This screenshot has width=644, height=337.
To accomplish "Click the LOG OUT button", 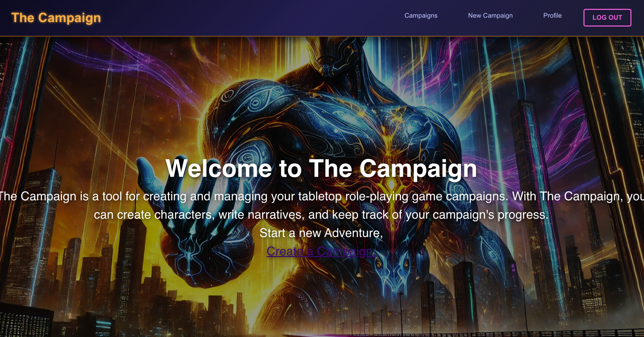I will click(607, 18).
